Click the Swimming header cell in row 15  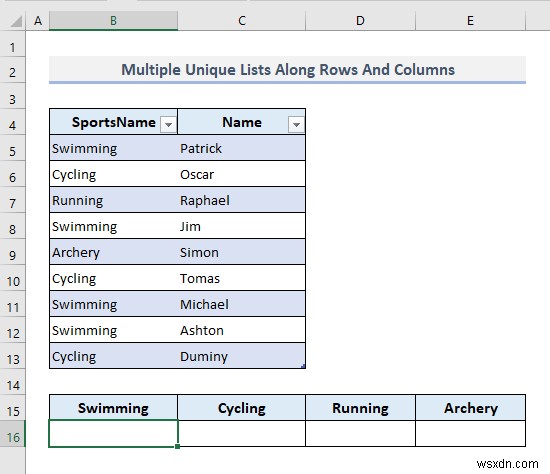point(113,408)
